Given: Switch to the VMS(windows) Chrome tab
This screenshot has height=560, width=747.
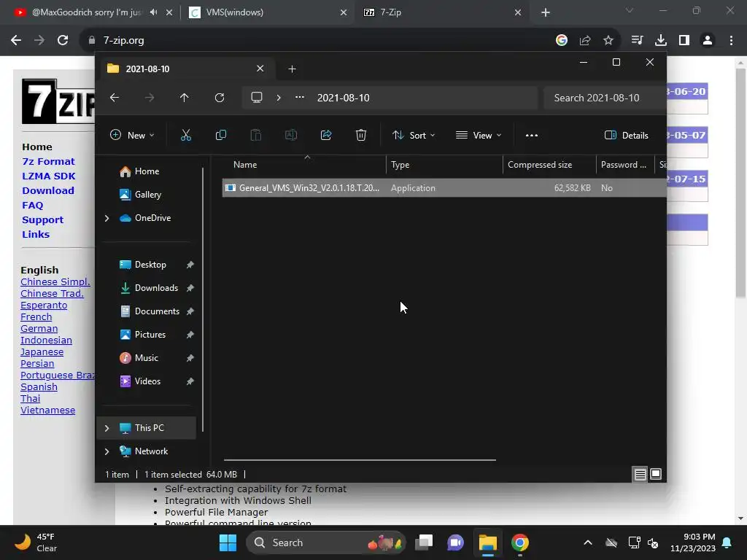Looking at the screenshot, I should [x=267, y=12].
